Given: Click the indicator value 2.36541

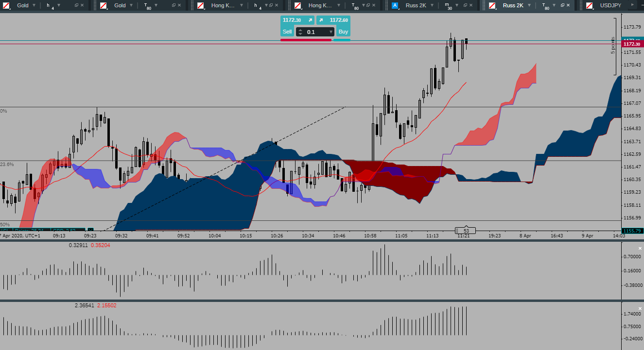Looking at the screenshot, I should click(x=84, y=305).
